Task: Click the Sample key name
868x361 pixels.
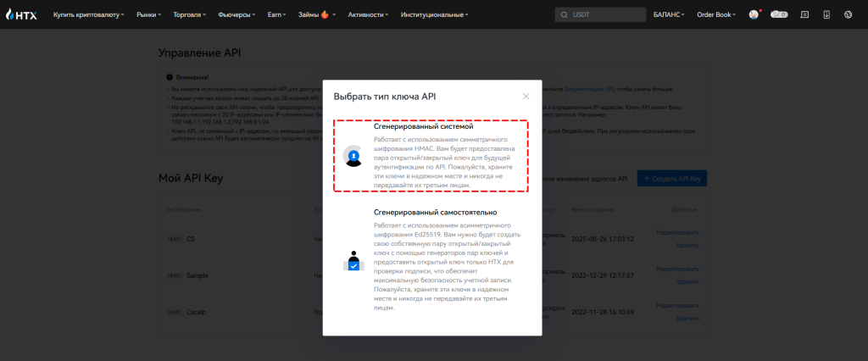Action: pyautogui.click(x=198, y=275)
